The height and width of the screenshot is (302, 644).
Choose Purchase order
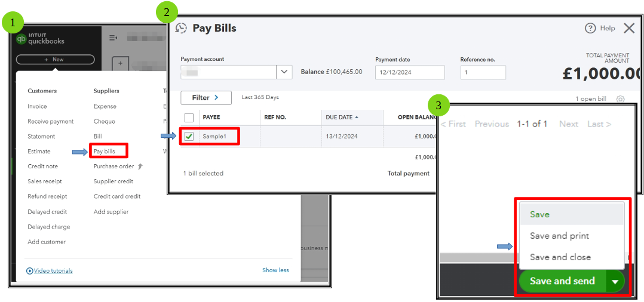click(x=114, y=166)
